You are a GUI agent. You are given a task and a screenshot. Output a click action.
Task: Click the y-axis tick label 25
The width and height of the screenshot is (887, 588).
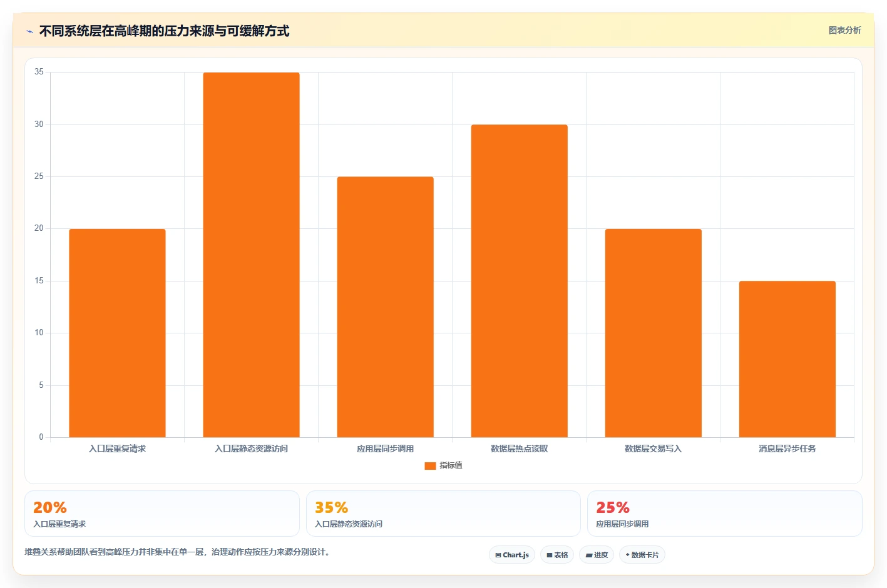(39, 176)
